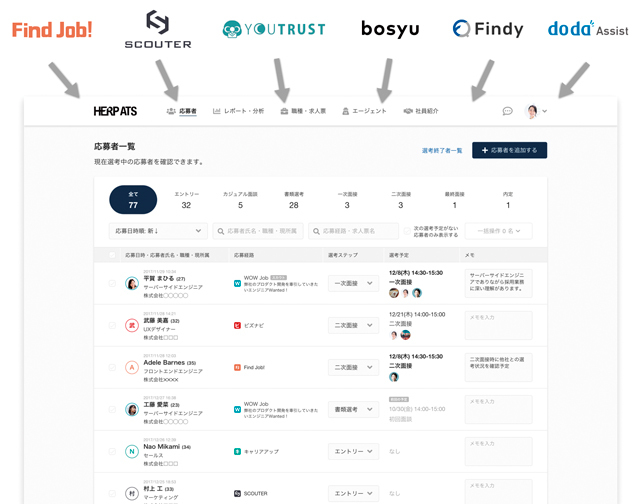The image size is (640, 504).
Task: Click the red ビズナビ source icon
Action: pos(237,325)
